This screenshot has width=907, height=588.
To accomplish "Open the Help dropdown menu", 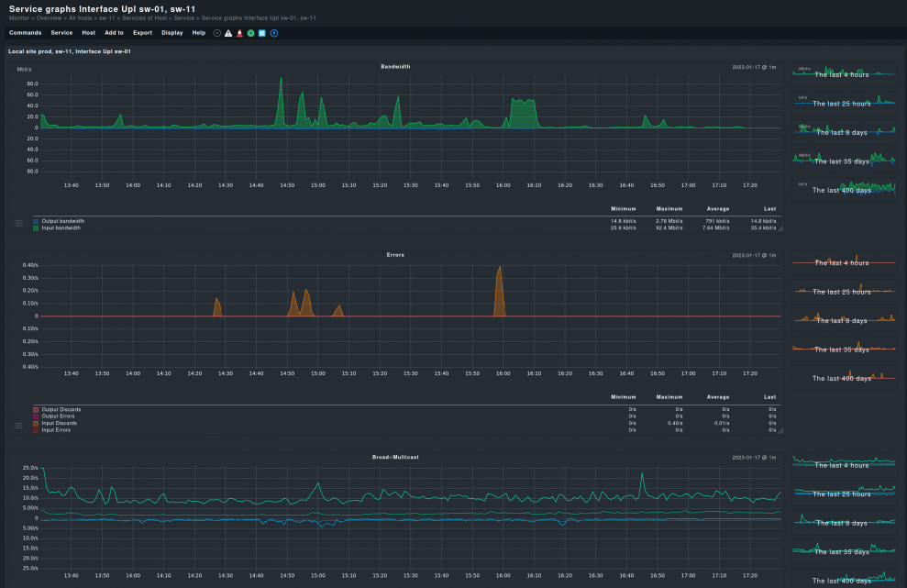I will click(x=198, y=33).
